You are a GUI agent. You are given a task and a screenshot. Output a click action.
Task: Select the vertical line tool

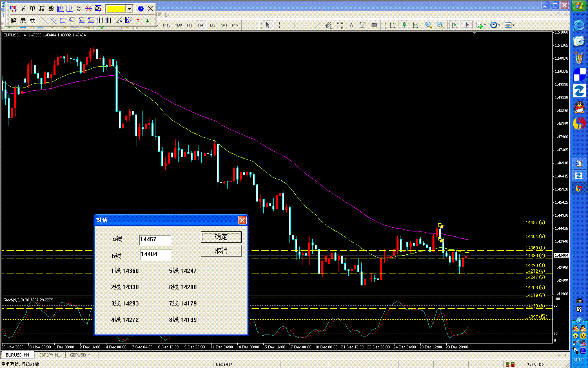pos(294,25)
